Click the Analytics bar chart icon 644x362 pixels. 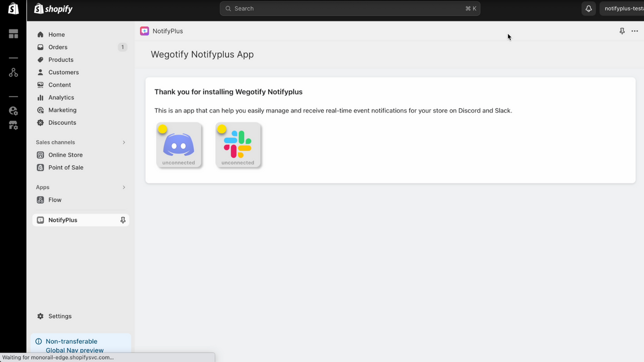tap(40, 98)
